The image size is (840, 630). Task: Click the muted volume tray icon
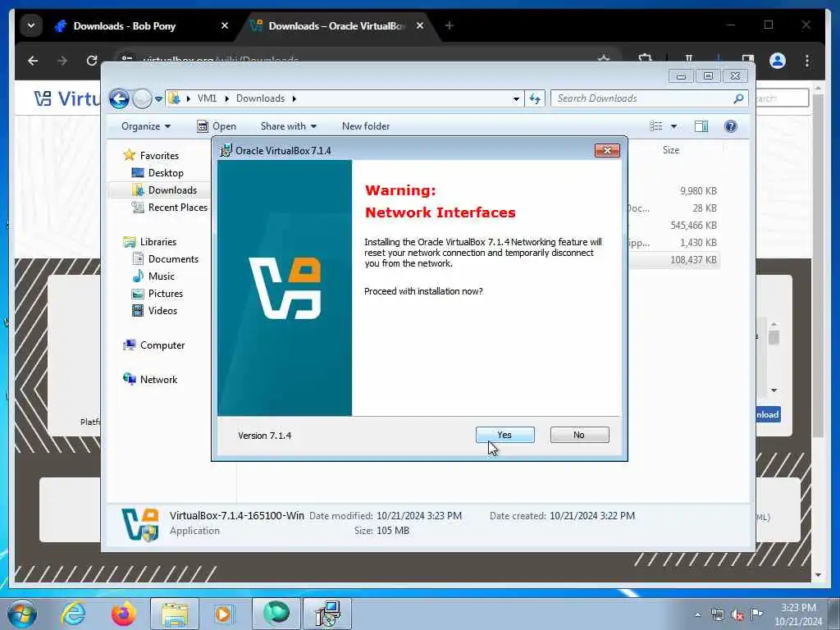(737, 615)
